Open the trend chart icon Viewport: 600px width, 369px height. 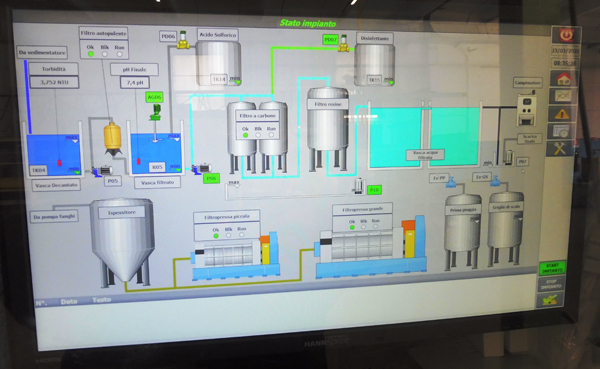(563, 96)
